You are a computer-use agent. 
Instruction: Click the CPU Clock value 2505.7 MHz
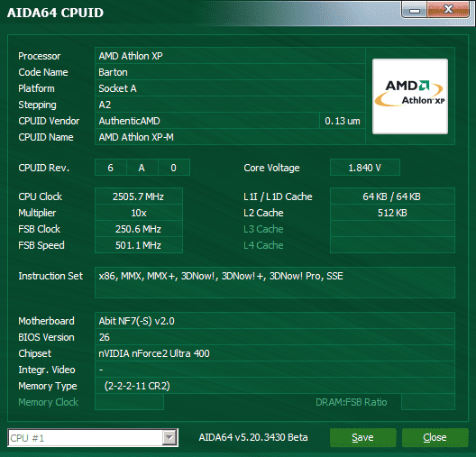click(139, 197)
